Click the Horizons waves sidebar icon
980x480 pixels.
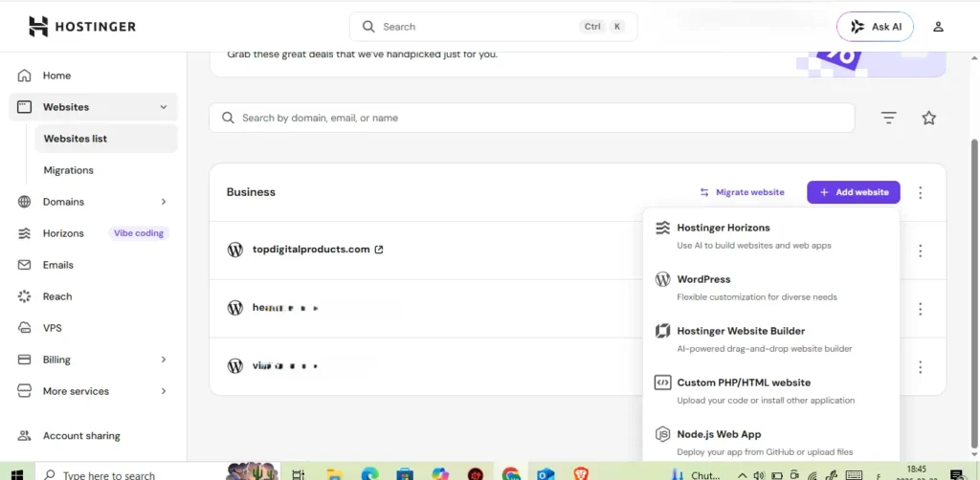24,233
